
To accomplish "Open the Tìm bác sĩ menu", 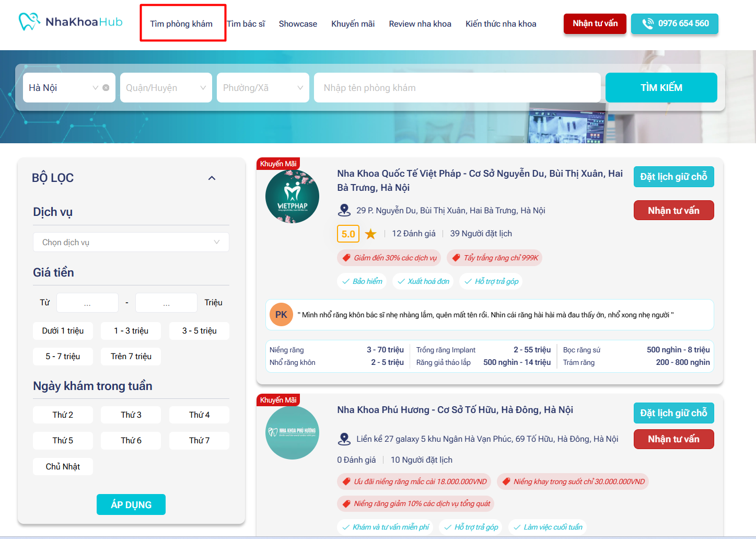I will tap(246, 24).
